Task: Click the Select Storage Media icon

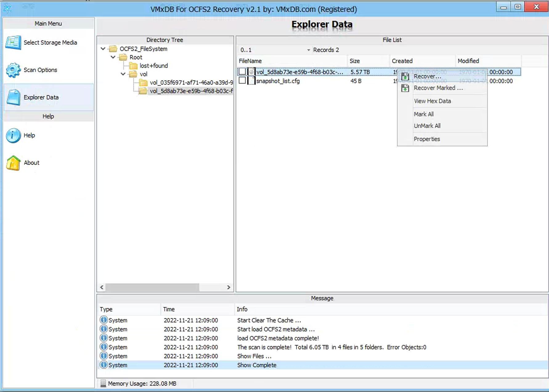Action: tap(13, 43)
